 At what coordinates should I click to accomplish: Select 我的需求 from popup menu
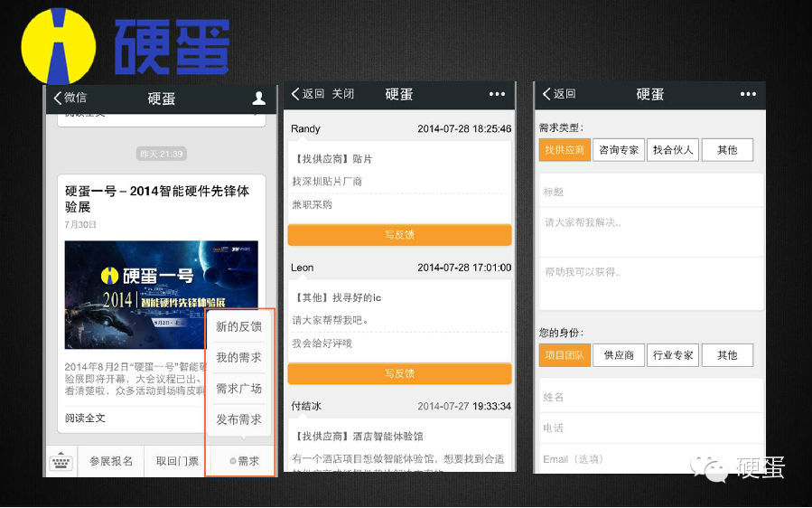(238, 358)
